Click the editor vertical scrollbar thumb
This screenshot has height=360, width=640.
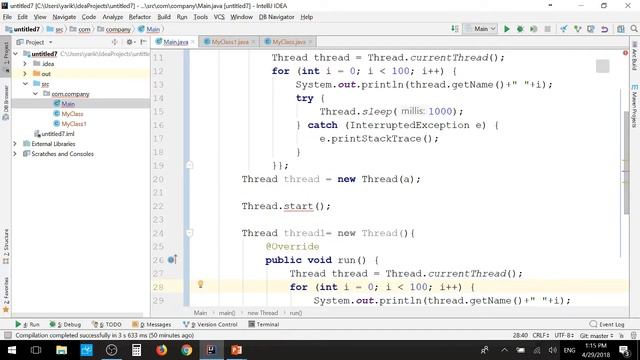click(x=627, y=162)
